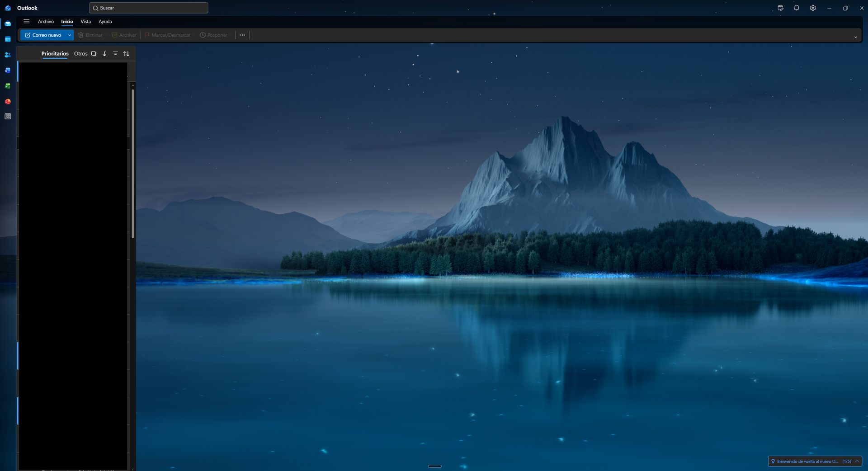The width and height of the screenshot is (868, 471).
Task: Open the My Day calendar-check icon
Action: click(x=780, y=8)
